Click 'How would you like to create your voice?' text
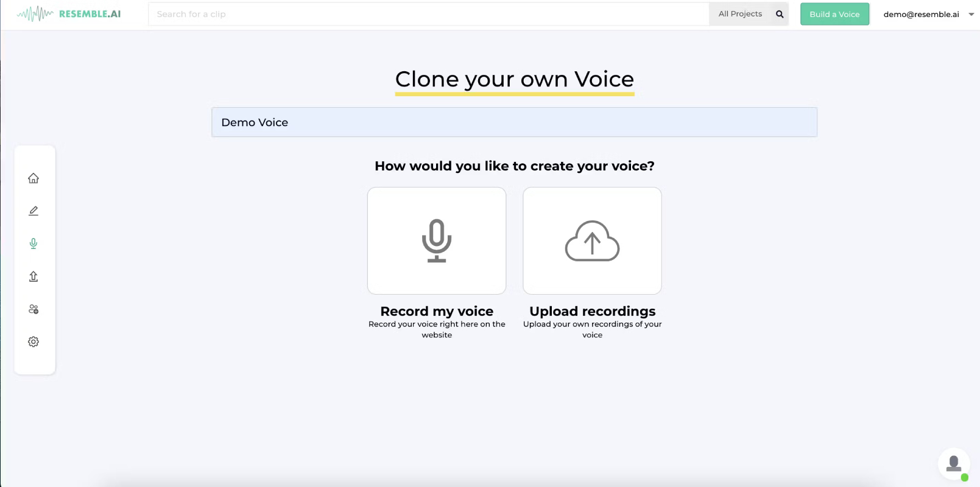Viewport: 980px width, 487px height. (x=515, y=166)
